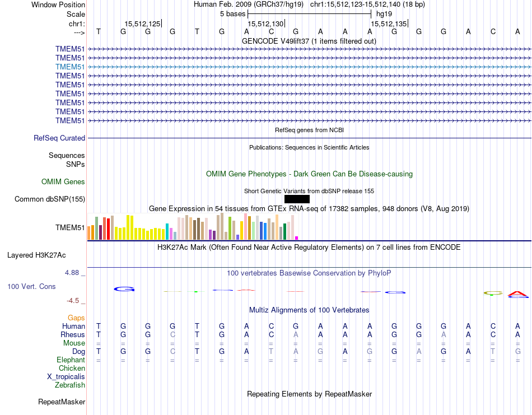Click the 15,512,135 ruler coordinate
Screen dimensions: 532x415
389,24
